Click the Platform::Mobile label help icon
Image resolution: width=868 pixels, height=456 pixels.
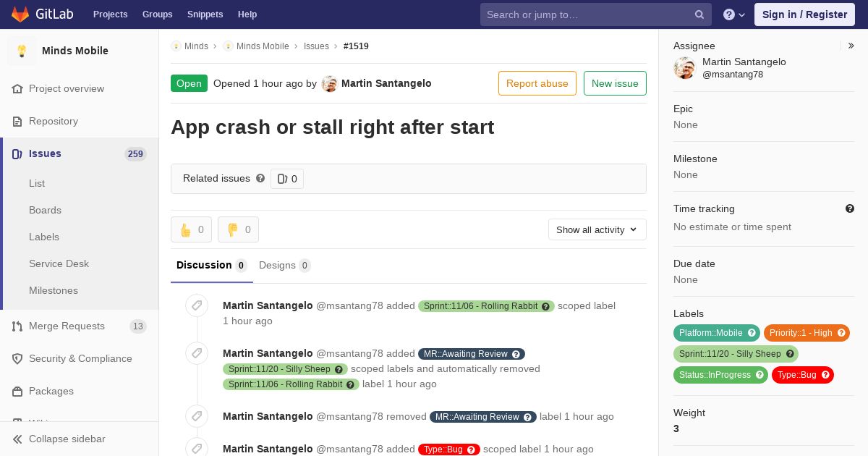(x=752, y=333)
